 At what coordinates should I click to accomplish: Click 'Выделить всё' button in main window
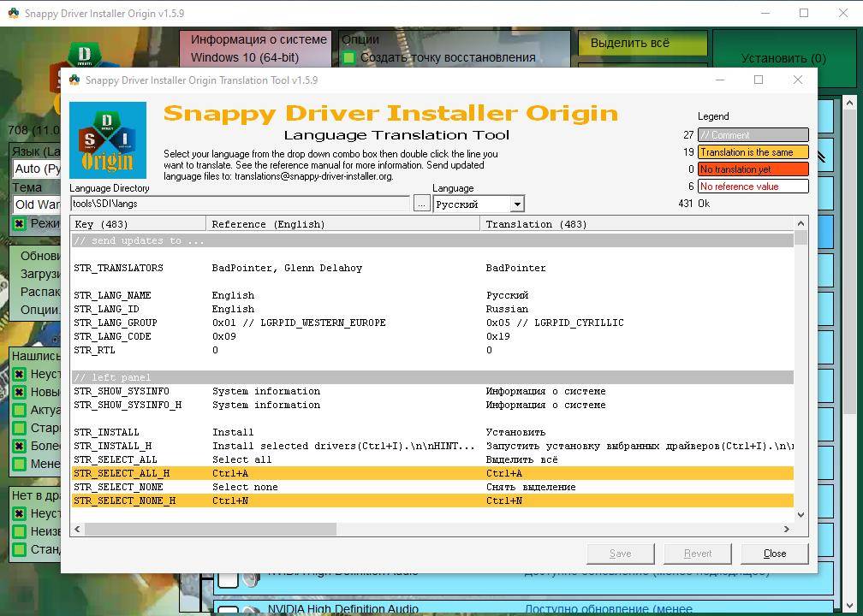click(x=643, y=43)
